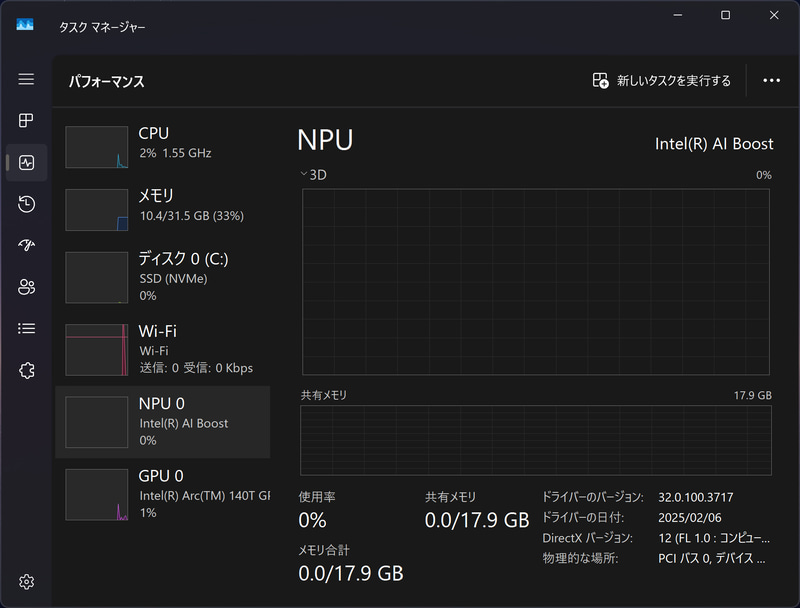This screenshot has height=608, width=800.
Task: Expand the navigation pane with the hamburger button
Action: click(x=25, y=80)
